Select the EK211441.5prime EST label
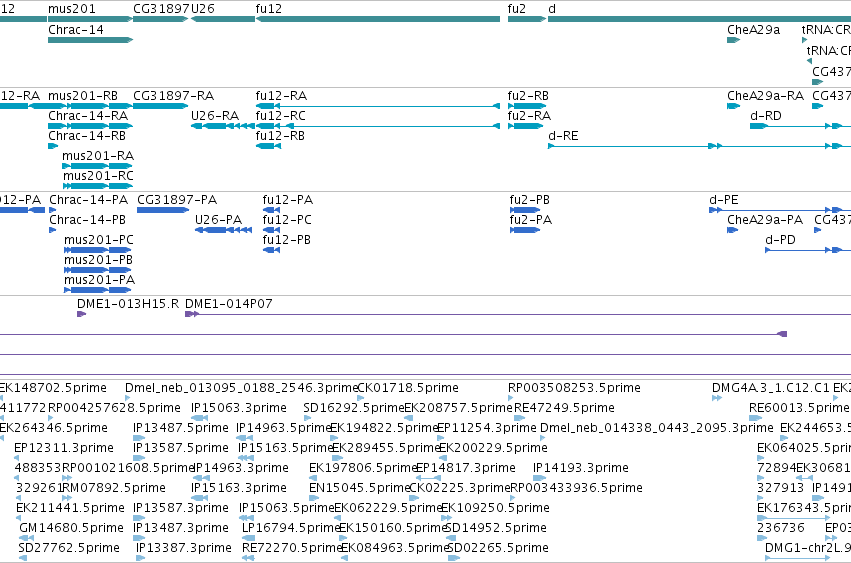 pos(71,508)
